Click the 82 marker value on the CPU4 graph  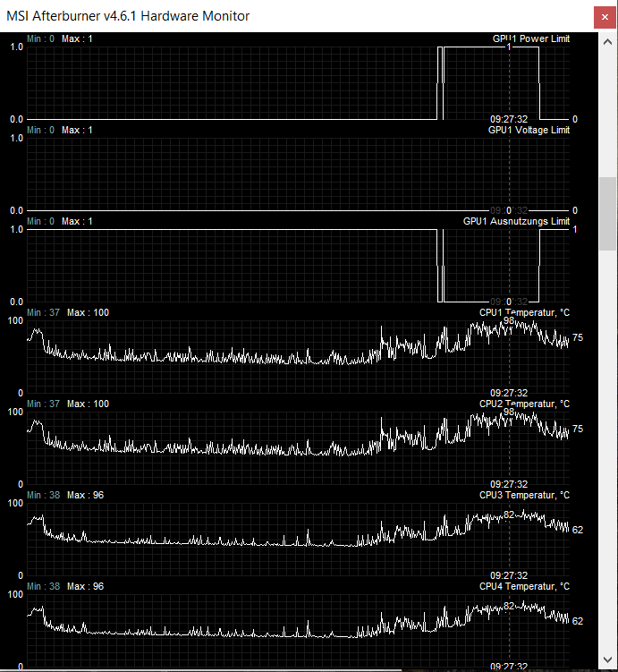[509, 606]
